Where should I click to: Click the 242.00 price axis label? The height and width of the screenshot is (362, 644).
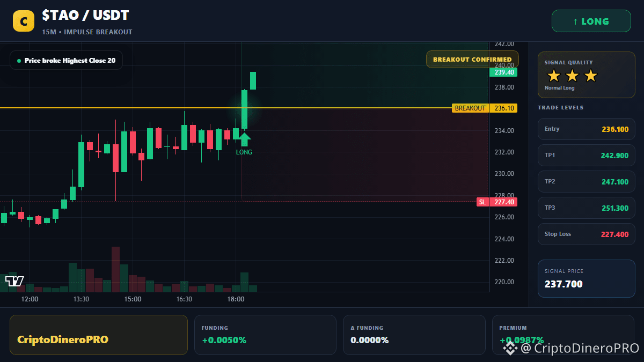coord(504,44)
